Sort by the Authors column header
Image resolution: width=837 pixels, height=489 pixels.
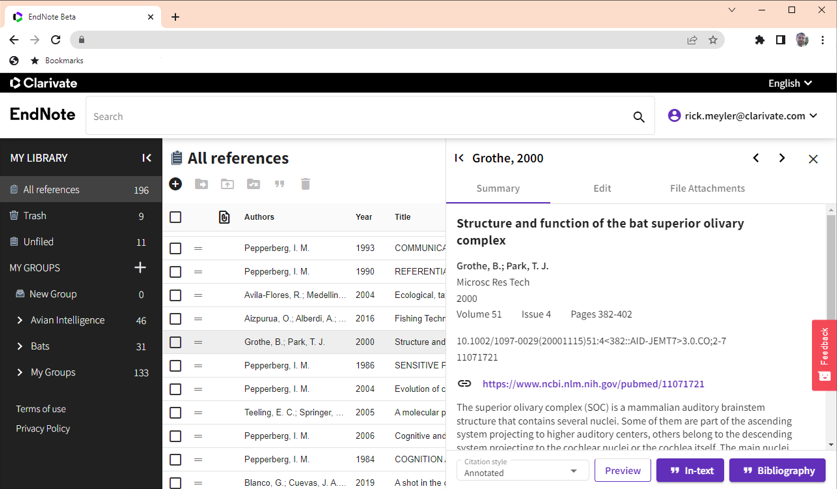point(259,217)
